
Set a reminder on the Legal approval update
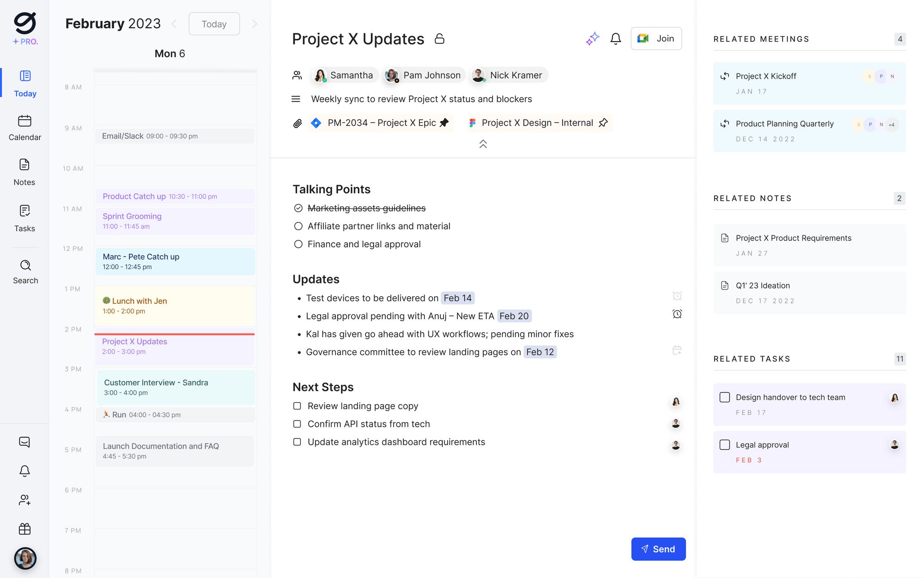click(677, 314)
